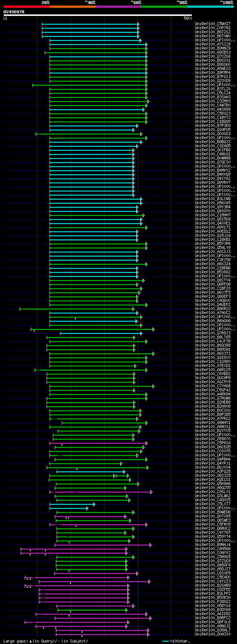Click hit label UniRef100_Q54LY9

[x=213, y=247]
